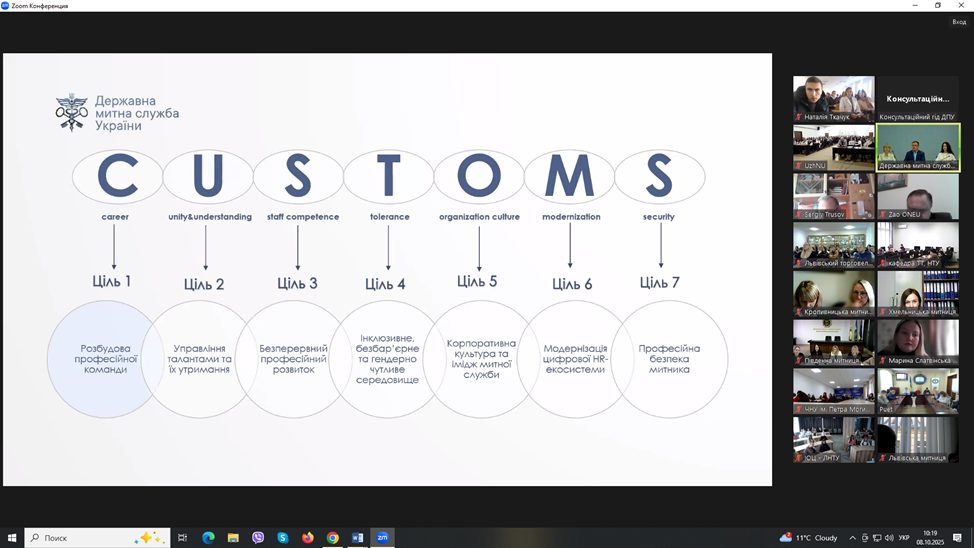The width and height of the screenshot is (974, 548).
Task: Launch Microsoft Edge from the taskbar
Action: coord(208,537)
